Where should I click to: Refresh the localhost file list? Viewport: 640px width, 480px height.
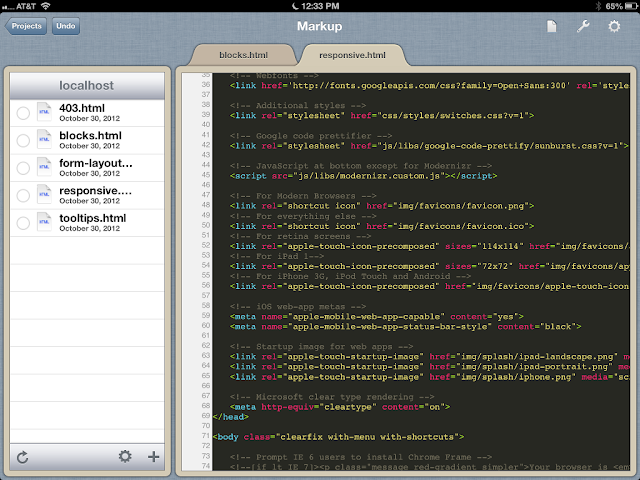point(23,457)
